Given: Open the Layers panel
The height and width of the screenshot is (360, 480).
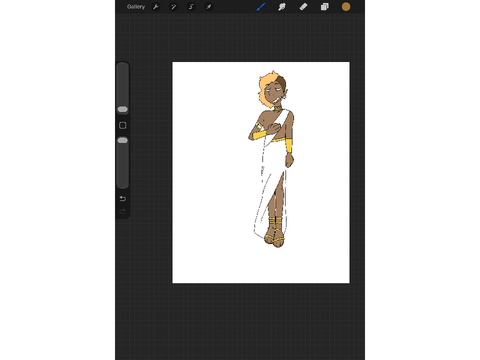Looking at the screenshot, I should [x=325, y=7].
